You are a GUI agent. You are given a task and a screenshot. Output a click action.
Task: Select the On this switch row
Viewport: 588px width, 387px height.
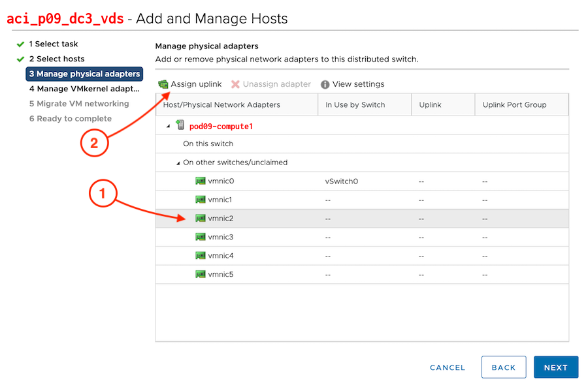208,144
